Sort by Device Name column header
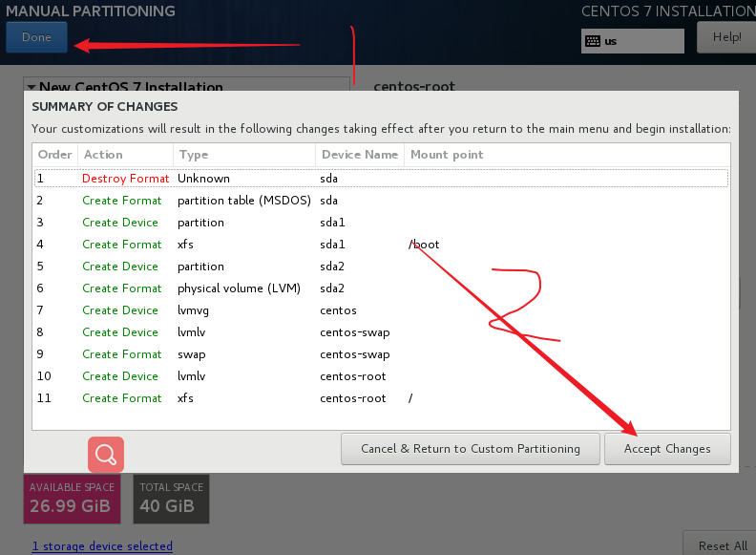Viewport: 756px width, 555px height. pos(360,155)
